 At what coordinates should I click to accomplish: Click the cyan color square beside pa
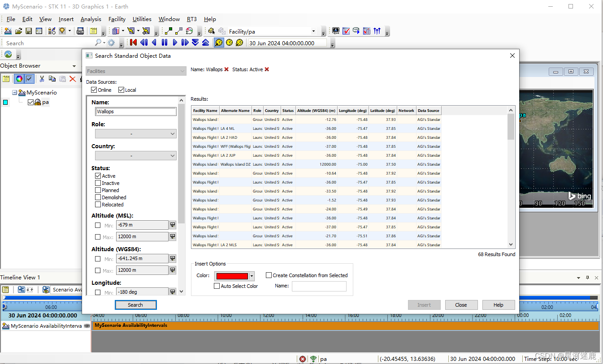click(x=5, y=103)
